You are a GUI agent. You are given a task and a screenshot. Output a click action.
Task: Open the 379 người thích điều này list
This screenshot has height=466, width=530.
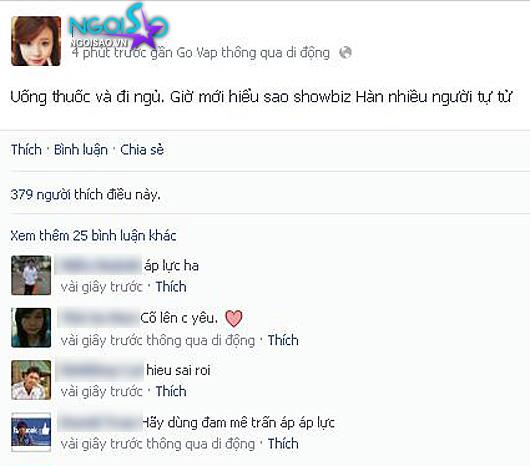(86, 194)
